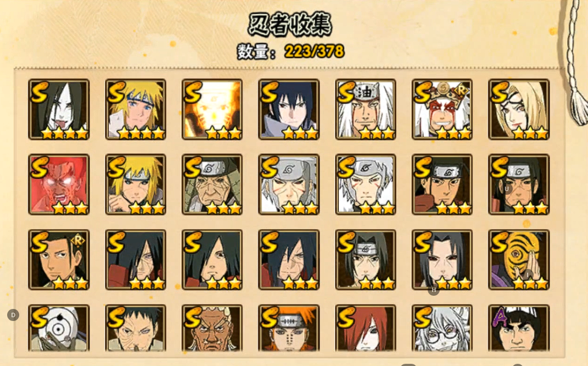The image size is (588, 366).
Task: Click the collection count 223/378
Action: click(314, 52)
